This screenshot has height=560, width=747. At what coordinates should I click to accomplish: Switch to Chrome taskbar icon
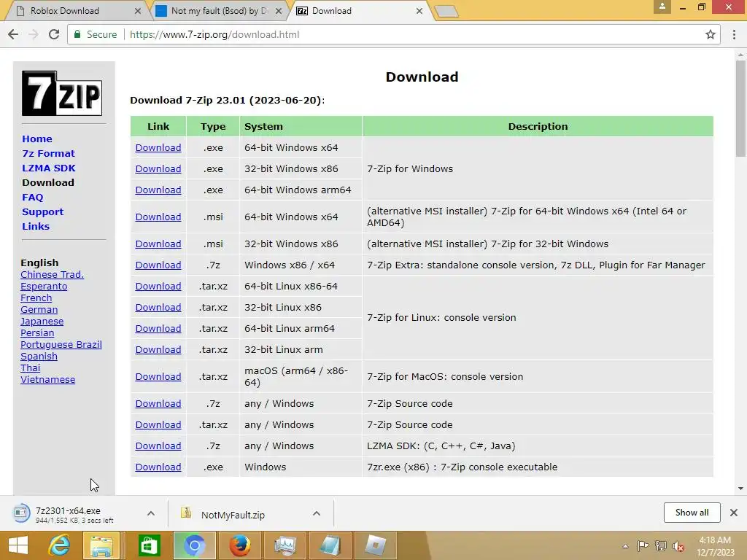coord(194,545)
